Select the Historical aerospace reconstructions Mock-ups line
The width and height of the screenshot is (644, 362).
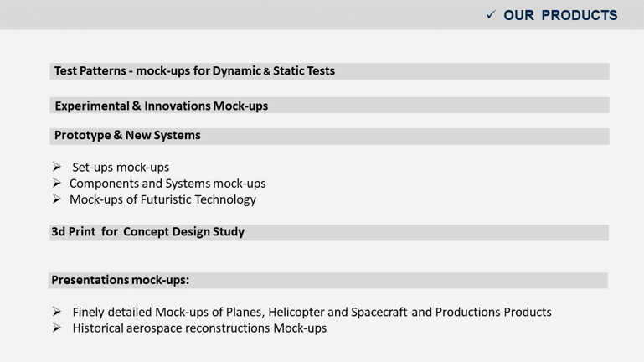199,328
